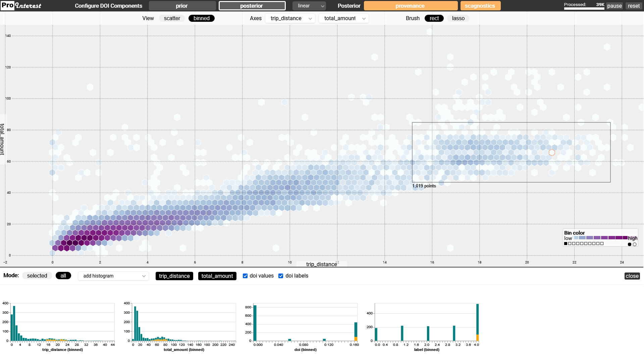Click the darkest purple swatch in Bin color scale
Viewport: 644px width, 362px height.
[x=625, y=238]
